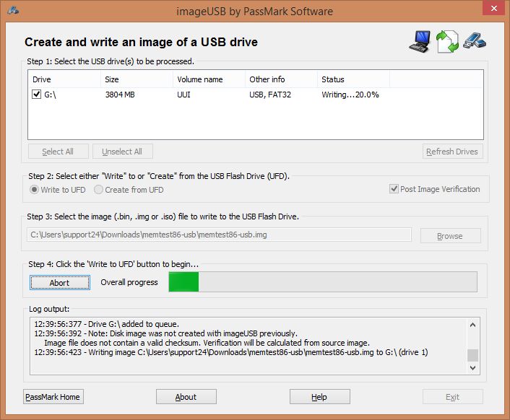Click the log scroll up arrow

472,325
